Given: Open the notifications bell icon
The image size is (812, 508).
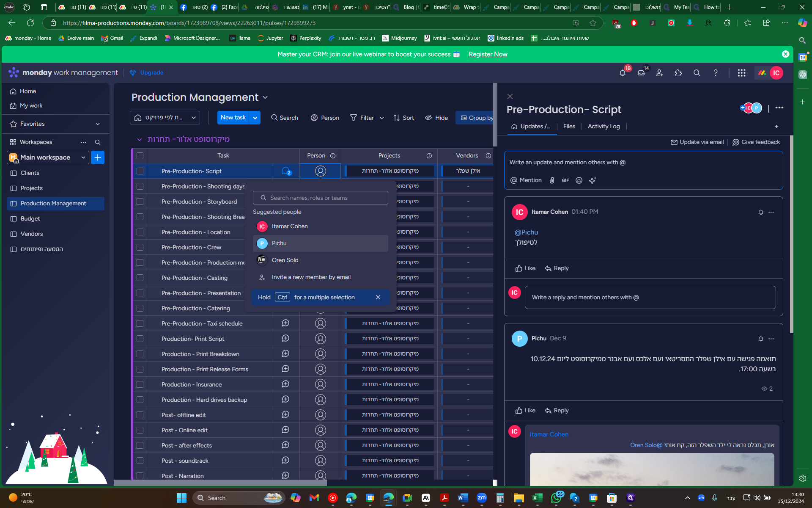Looking at the screenshot, I should (x=623, y=73).
